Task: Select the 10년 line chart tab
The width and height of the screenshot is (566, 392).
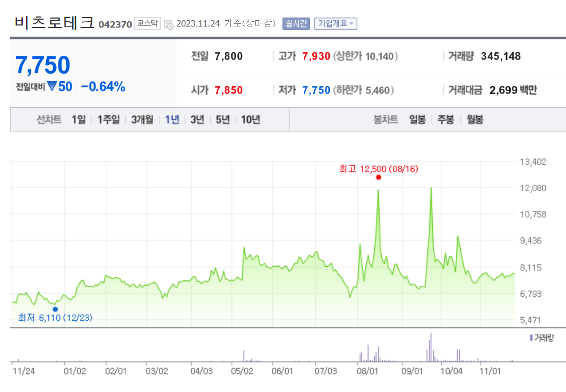Action: [251, 120]
